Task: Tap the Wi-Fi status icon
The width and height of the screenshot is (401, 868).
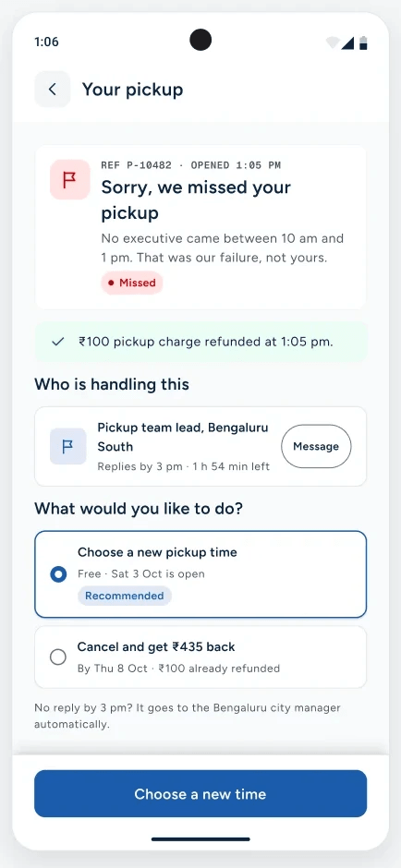Action: point(333,42)
